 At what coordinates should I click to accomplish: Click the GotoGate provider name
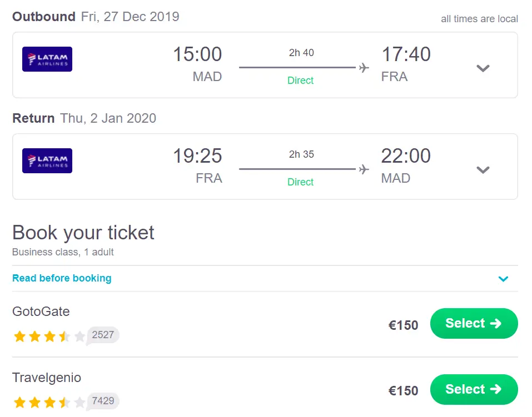(x=41, y=312)
